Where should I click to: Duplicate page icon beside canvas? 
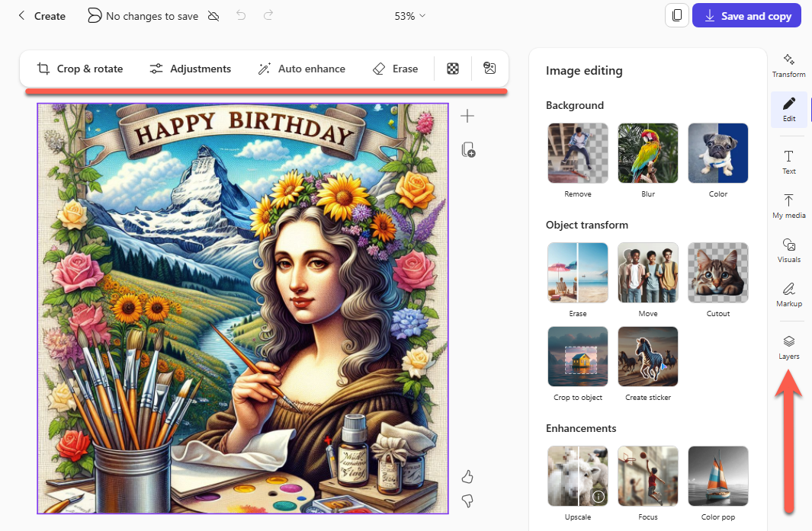pos(468,150)
